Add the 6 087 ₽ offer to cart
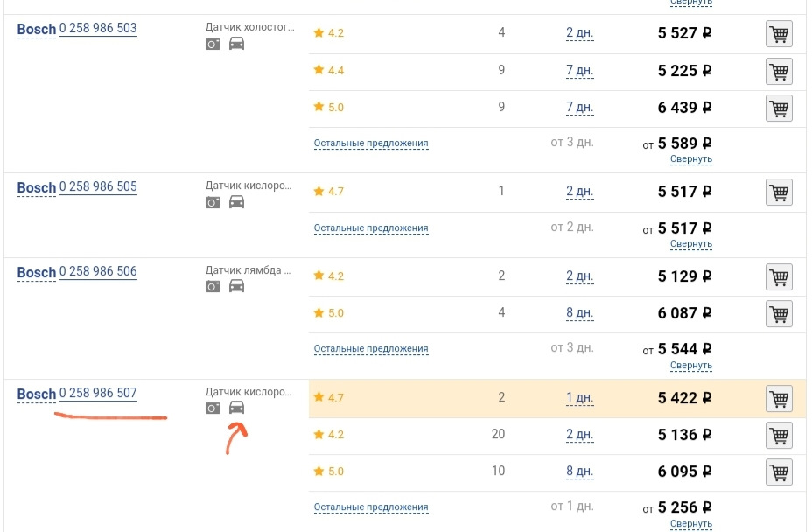The width and height of the screenshot is (812, 532). [779, 313]
